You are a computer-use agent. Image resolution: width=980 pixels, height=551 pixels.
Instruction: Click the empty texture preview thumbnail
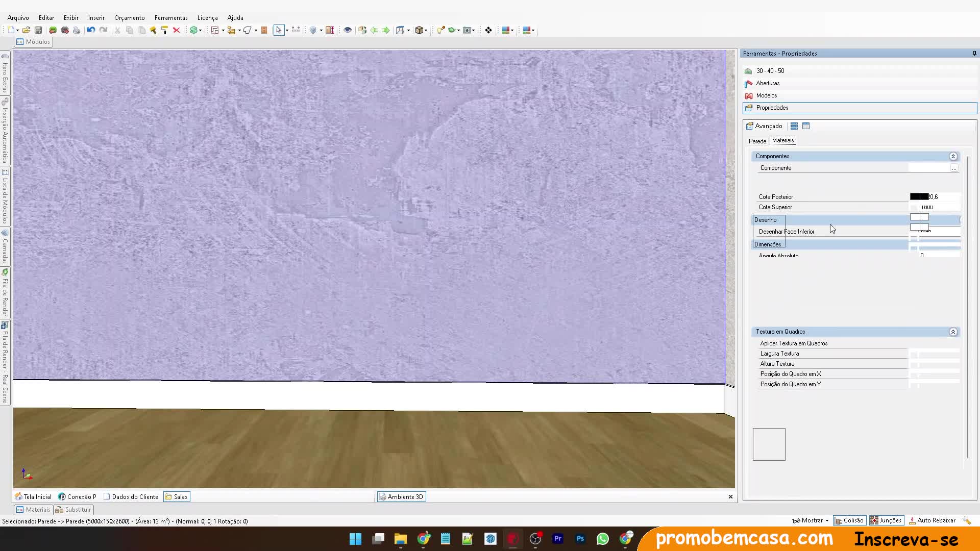(769, 444)
